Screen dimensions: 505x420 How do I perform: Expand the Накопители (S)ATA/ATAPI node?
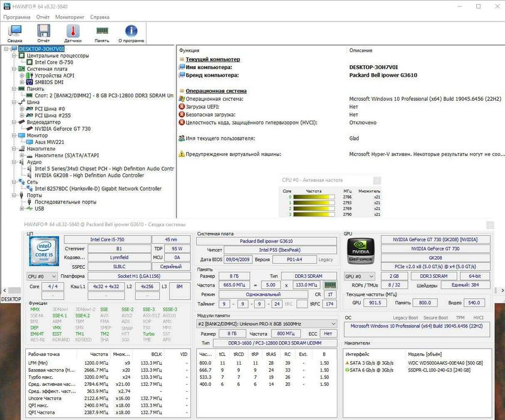click(22, 155)
